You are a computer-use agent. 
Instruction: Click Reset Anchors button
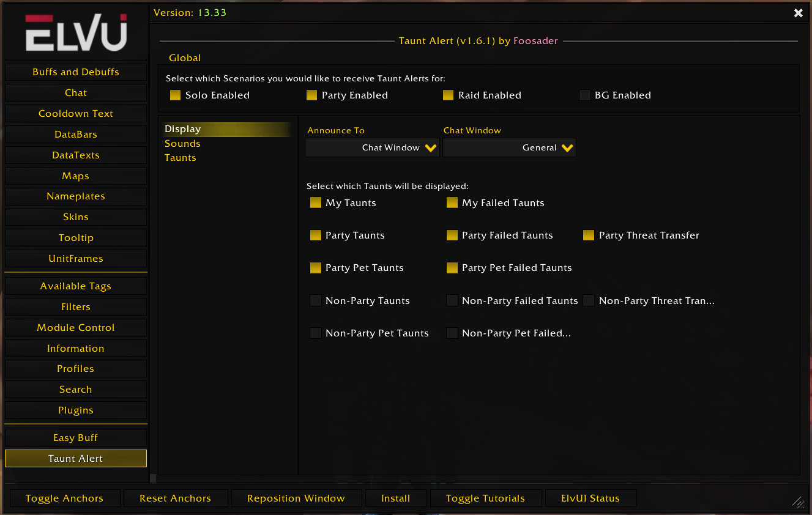pos(175,498)
